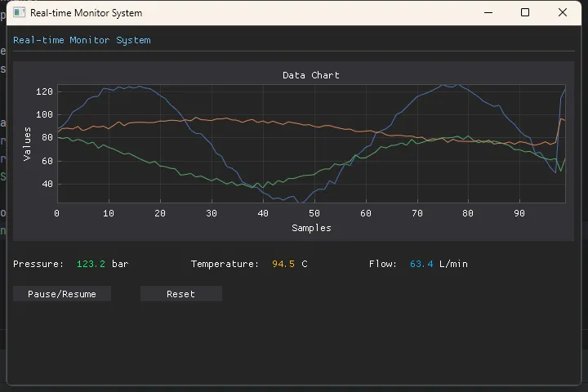
Task: Click x-axis tick label 50
Action: click(314, 213)
